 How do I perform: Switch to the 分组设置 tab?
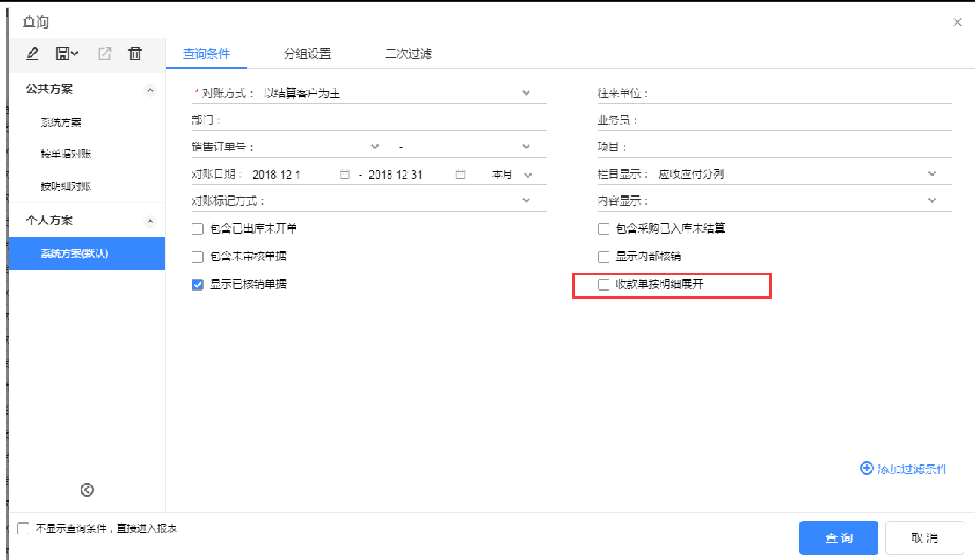[x=307, y=54]
